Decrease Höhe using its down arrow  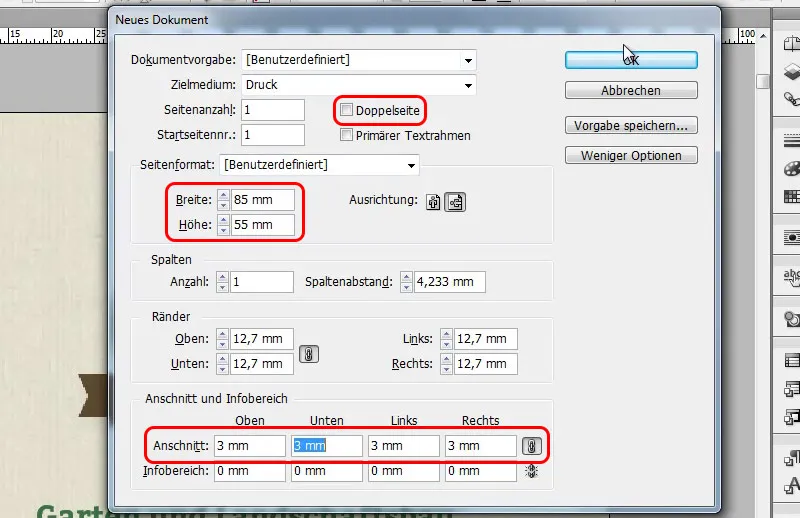[223, 230]
